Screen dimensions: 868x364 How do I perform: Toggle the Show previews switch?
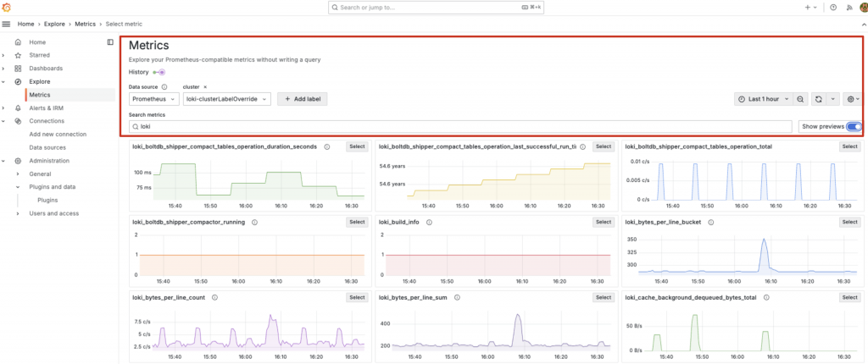pos(854,127)
